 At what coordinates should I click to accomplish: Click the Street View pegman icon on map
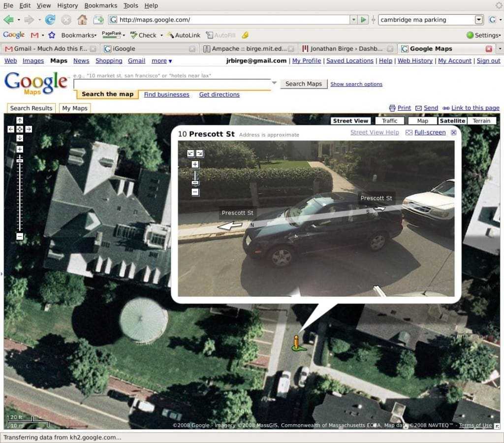(x=296, y=343)
